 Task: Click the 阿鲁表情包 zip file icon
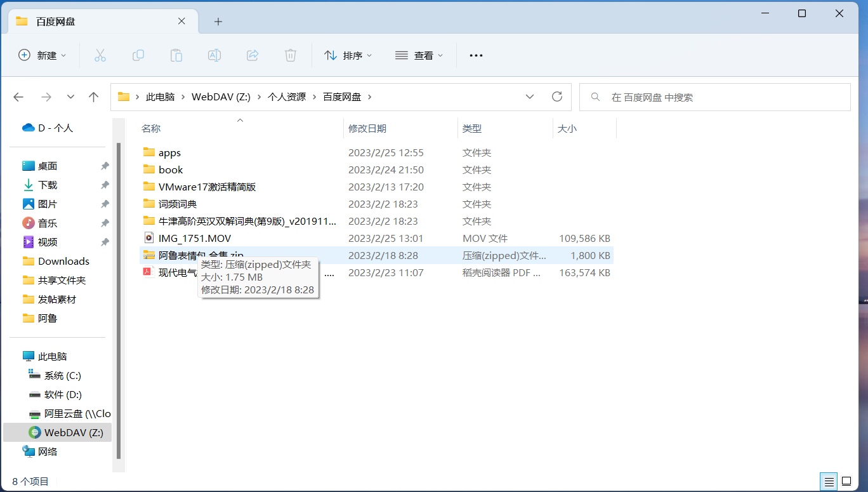(x=149, y=255)
